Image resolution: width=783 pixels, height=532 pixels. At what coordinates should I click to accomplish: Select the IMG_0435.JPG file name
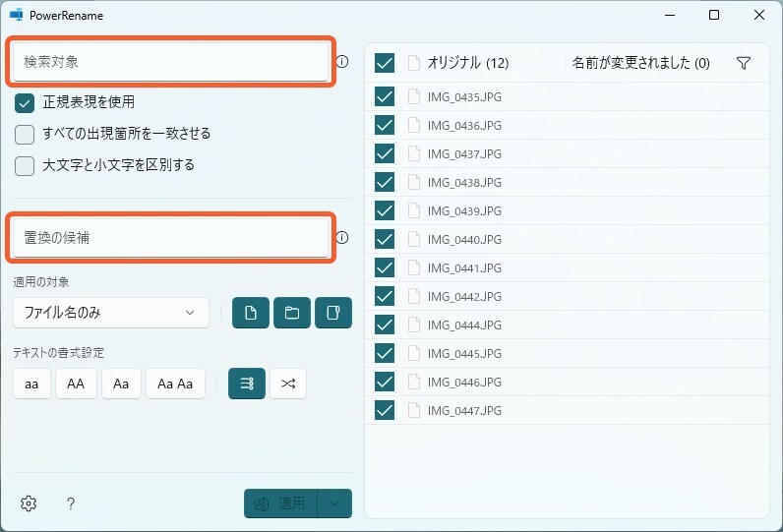pos(464,97)
